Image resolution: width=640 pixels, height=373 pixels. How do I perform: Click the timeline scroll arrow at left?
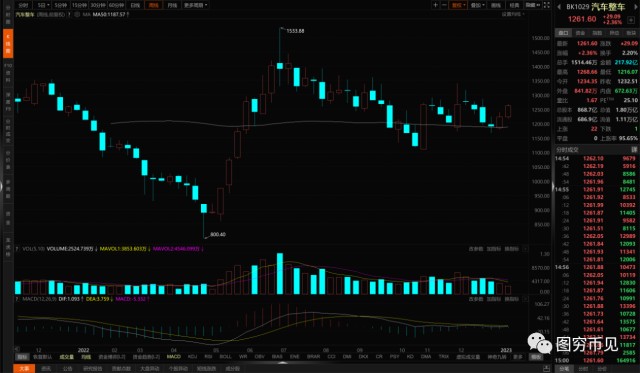click(x=17, y=349)
